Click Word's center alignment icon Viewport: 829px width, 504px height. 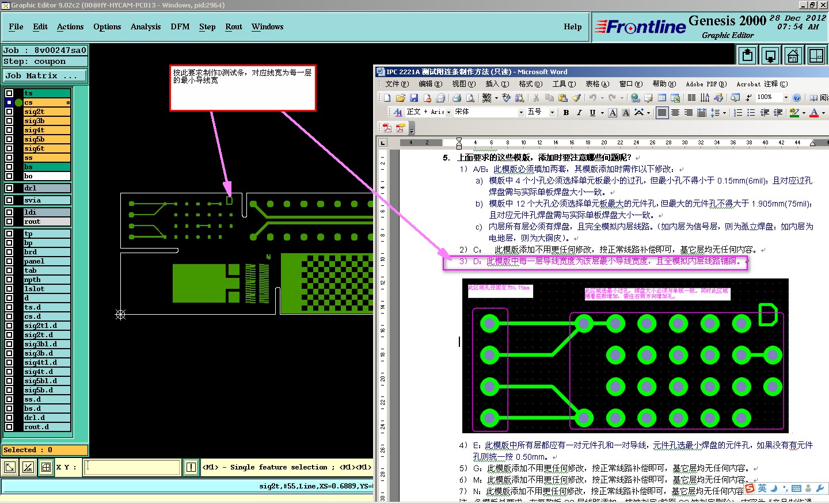(x=675, y=113)
